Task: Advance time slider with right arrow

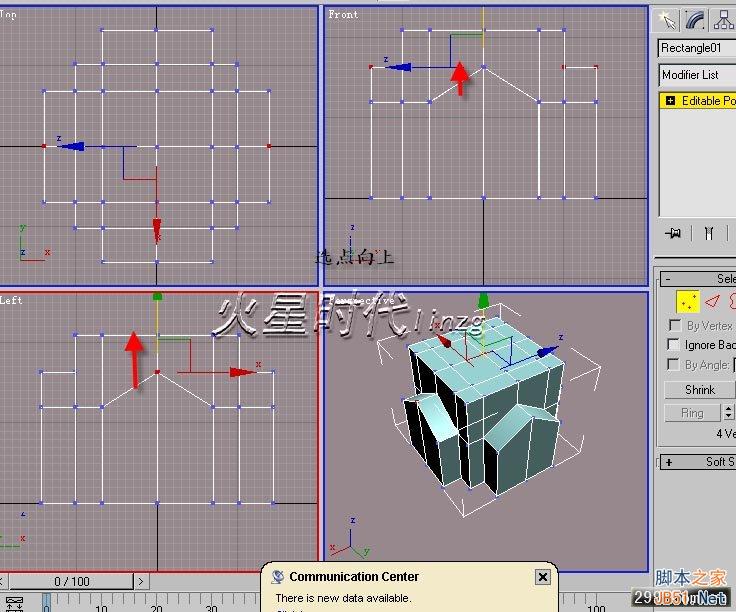Action: 141,581
